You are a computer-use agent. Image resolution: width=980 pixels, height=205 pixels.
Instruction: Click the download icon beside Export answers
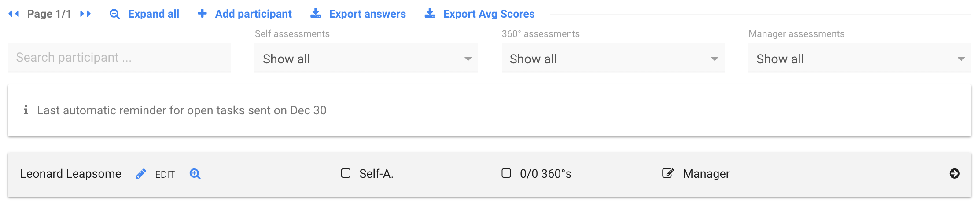pos(316,14)
